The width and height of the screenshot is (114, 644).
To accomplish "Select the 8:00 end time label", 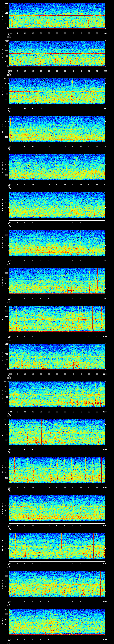I will click(x=105, y=260).
